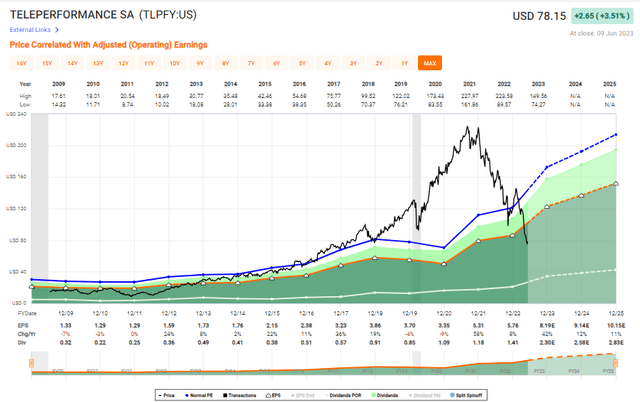Switch chart to 6Y range
This screenshot has width=640, height=402.
coord(277,63)
